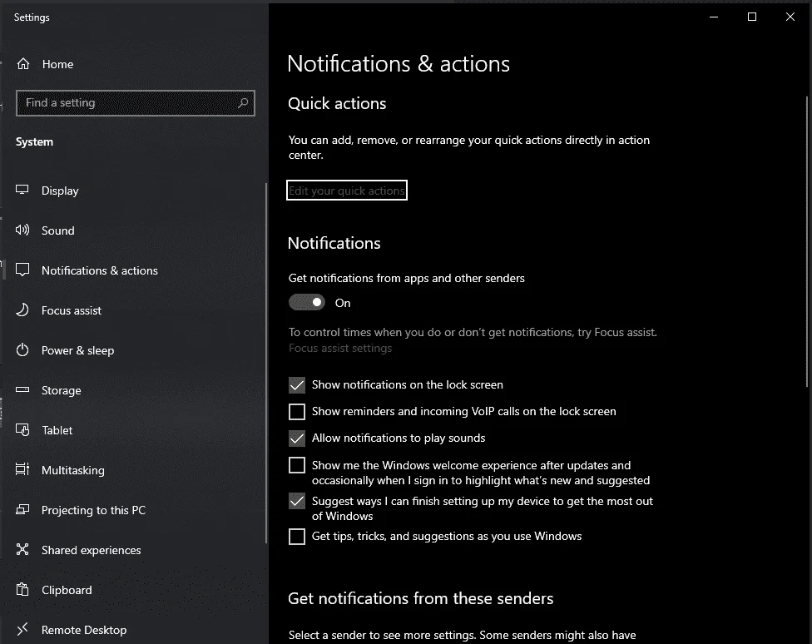Click the Tablet icon in sidebar
The width and height of the screenshot is (812, 644).
22,429
